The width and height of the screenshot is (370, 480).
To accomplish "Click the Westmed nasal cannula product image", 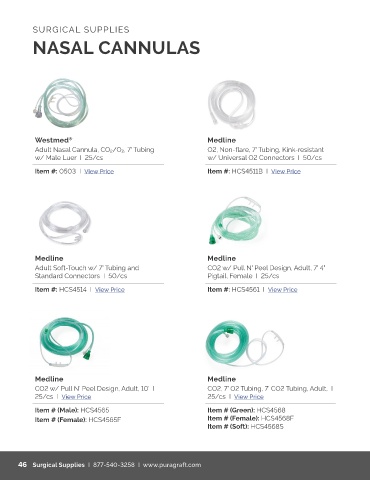I will [x=61, y=103].
